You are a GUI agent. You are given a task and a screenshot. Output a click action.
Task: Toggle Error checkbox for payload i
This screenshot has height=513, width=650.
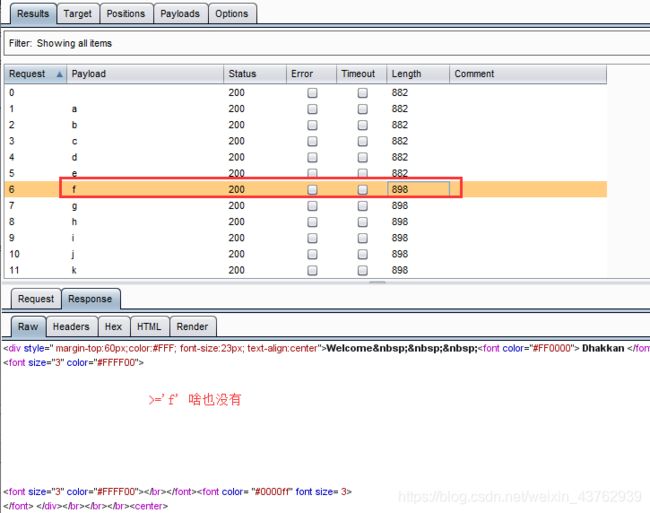[312, 238]
